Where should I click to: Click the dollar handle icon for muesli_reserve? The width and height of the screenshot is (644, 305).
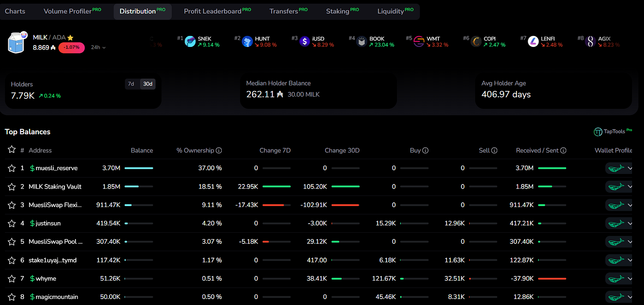click(32, 168)
